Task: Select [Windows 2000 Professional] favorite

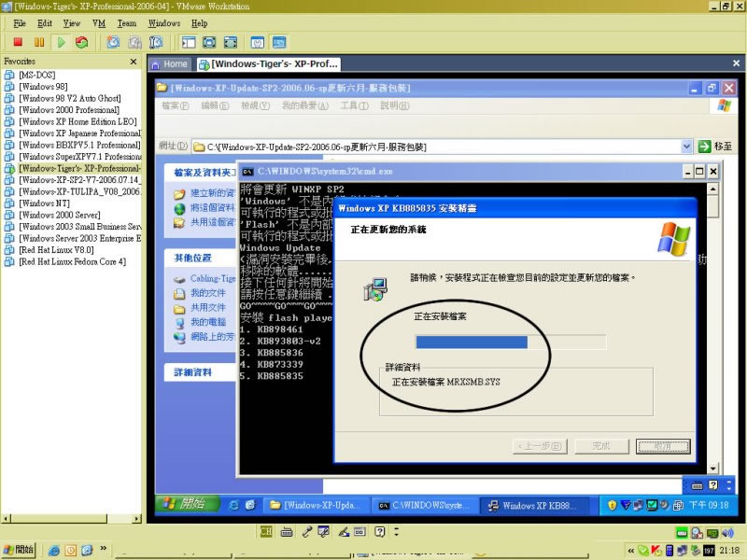Action: coord(68,110)
